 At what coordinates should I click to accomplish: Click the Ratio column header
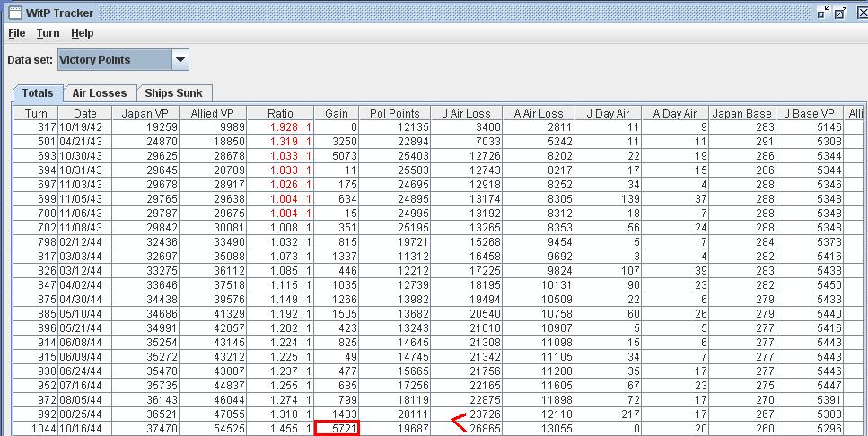click(x=280, y=113)
